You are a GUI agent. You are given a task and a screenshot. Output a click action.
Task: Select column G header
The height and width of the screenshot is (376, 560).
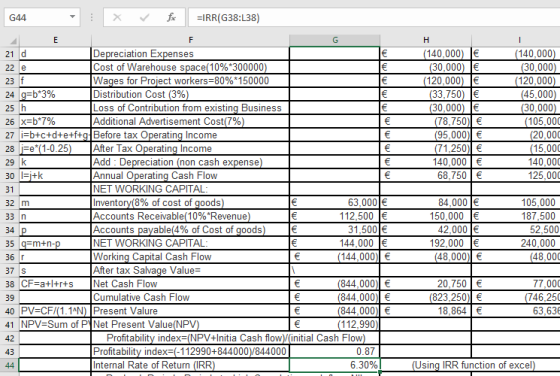(x=335, y=40)
